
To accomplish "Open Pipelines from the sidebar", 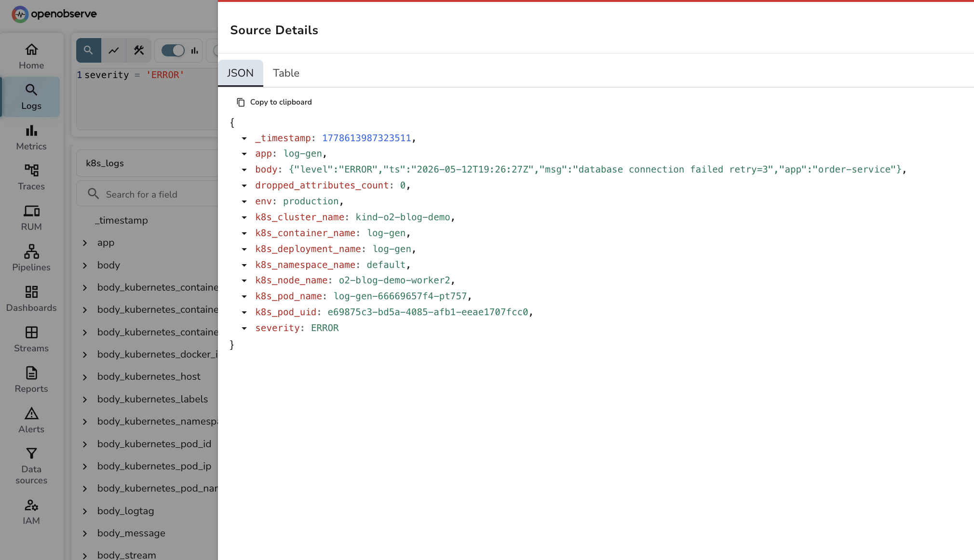I will coord(31,258).
